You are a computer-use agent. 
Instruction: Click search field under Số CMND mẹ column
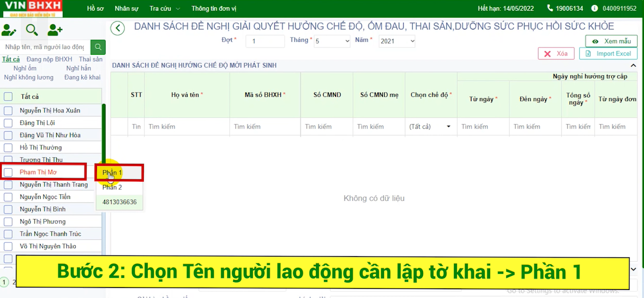tap(379, 126)
